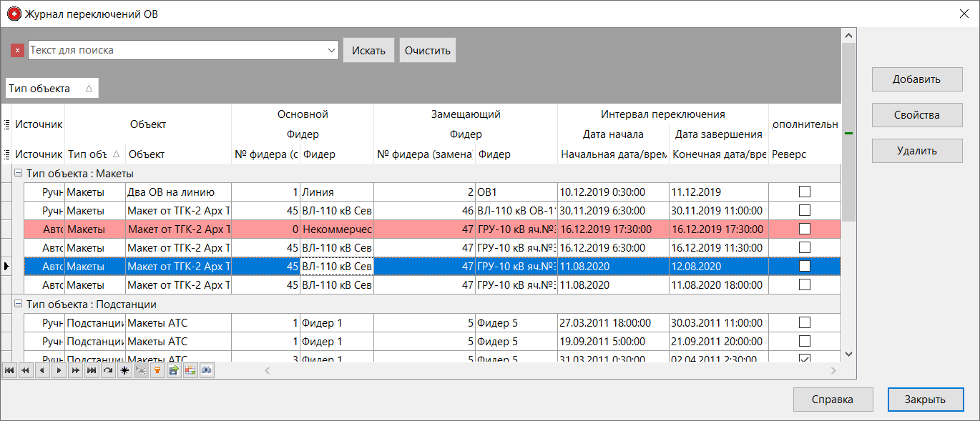Click the refresh records icon
The image size is (980, 421).
(108, 370)
